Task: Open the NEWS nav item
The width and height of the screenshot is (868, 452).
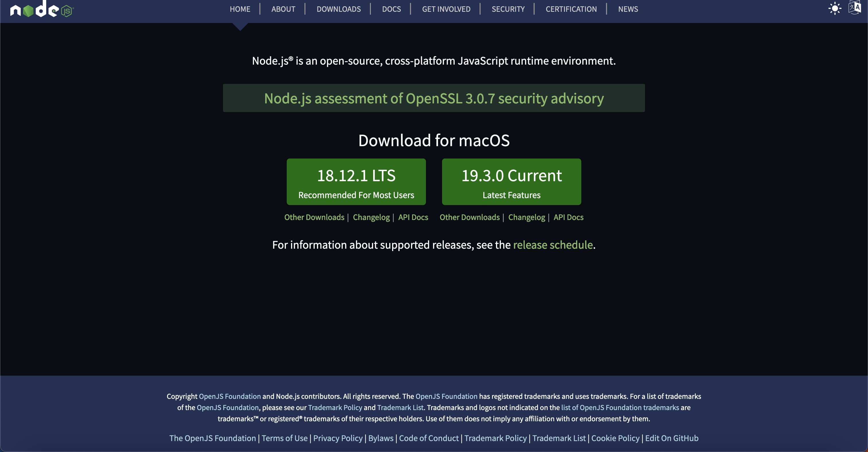Action: click(x=628, y=9)
